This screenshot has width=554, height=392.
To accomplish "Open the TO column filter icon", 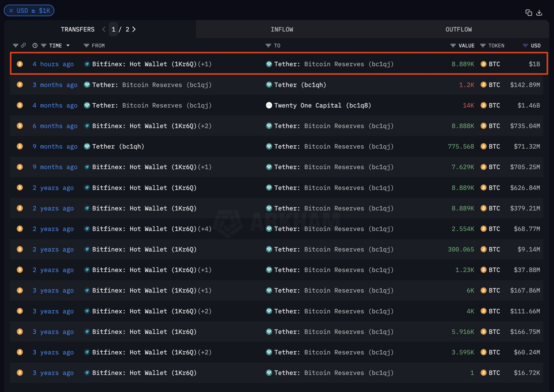I will (x=268, y=45).
